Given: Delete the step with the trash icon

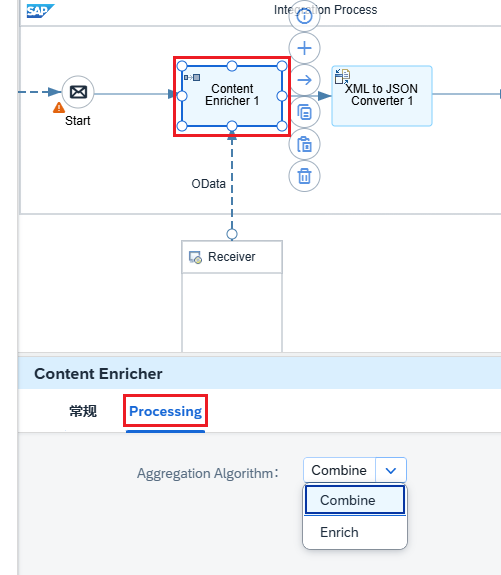Looking at the screenshot, I should click(x=304, y=176).
